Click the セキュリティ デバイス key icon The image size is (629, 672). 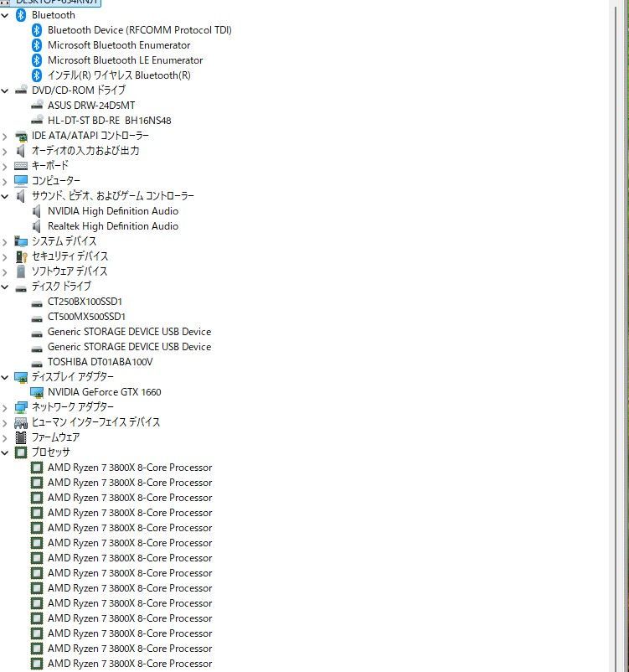click(x=21, y=256)
